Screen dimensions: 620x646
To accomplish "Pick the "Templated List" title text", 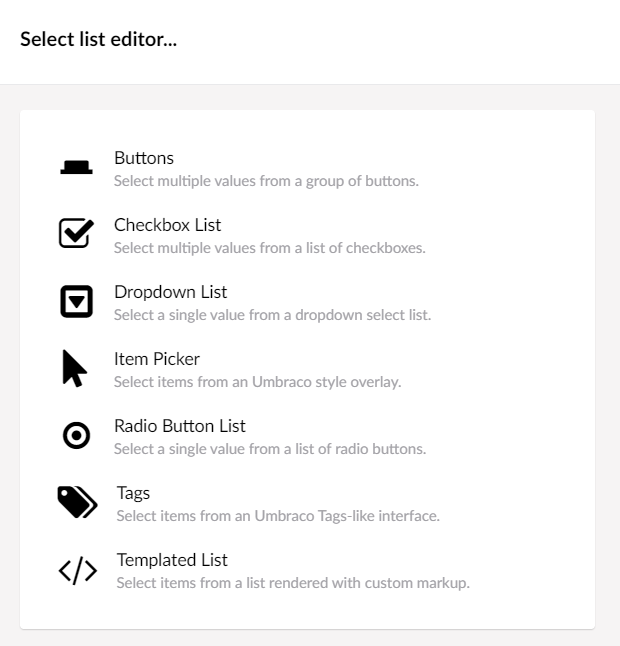I will click(x=172, y=560).
